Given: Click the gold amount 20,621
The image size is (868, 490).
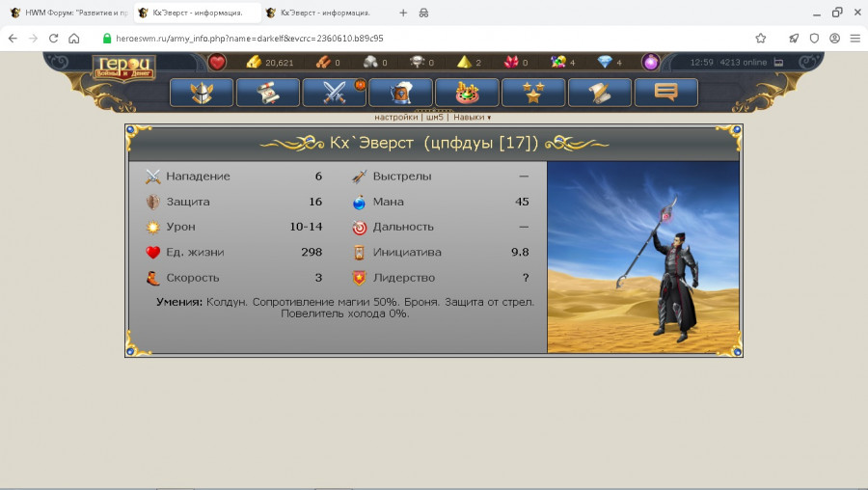Looking at the screenshot, I should [279, 63].
